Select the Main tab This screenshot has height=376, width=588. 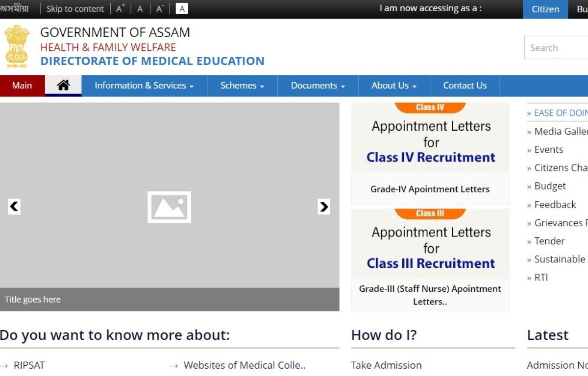[22, 86]
